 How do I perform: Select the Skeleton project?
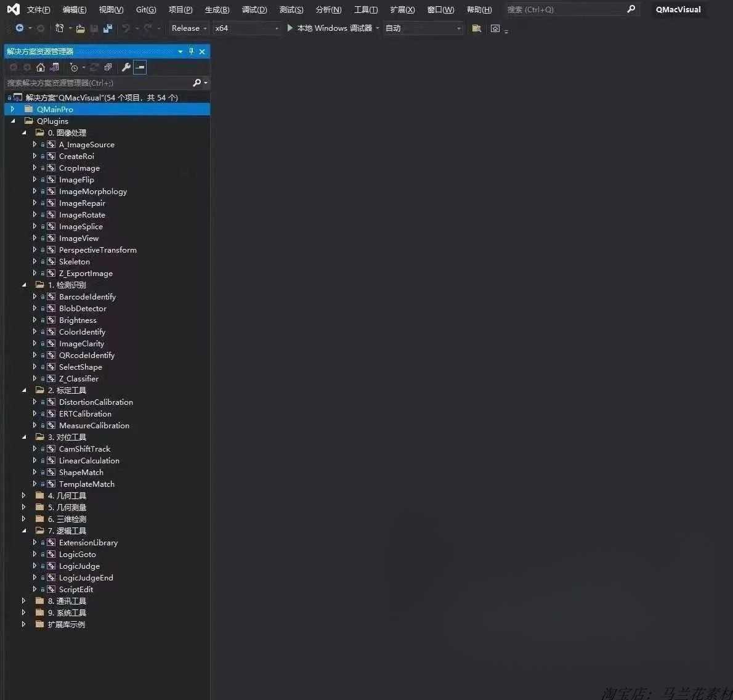pyautogui.click(x=75, y=261)
